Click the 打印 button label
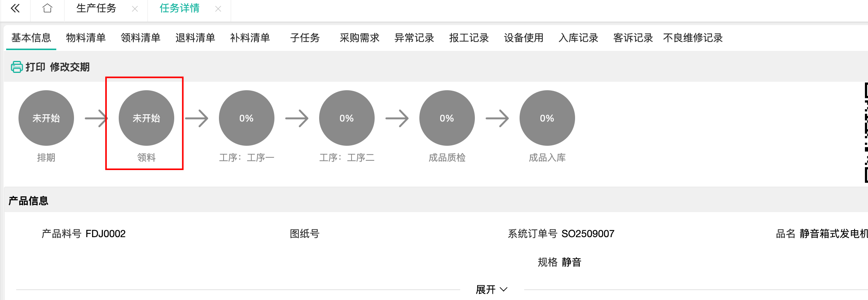The height and width of the screenshot is (300, 868). point(35,67)
